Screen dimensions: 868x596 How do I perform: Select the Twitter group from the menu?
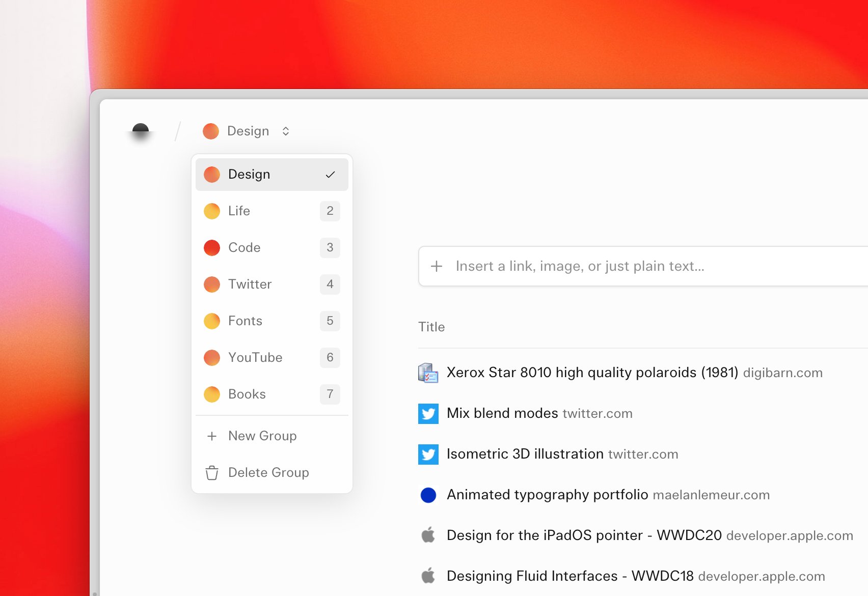coord(250,284)
